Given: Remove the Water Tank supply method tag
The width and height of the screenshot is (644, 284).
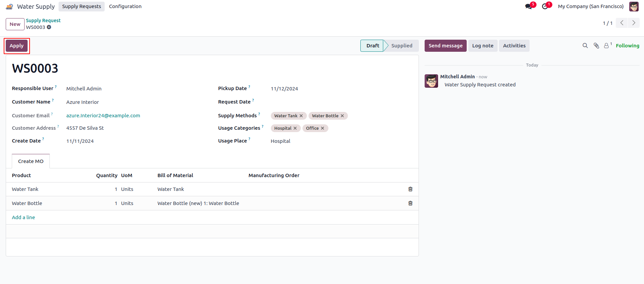Looking at the screenshot, I should pos(301,116).
